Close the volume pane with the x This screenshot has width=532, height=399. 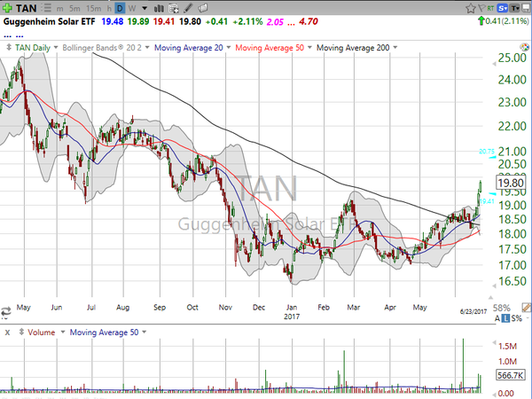point(7,332)
